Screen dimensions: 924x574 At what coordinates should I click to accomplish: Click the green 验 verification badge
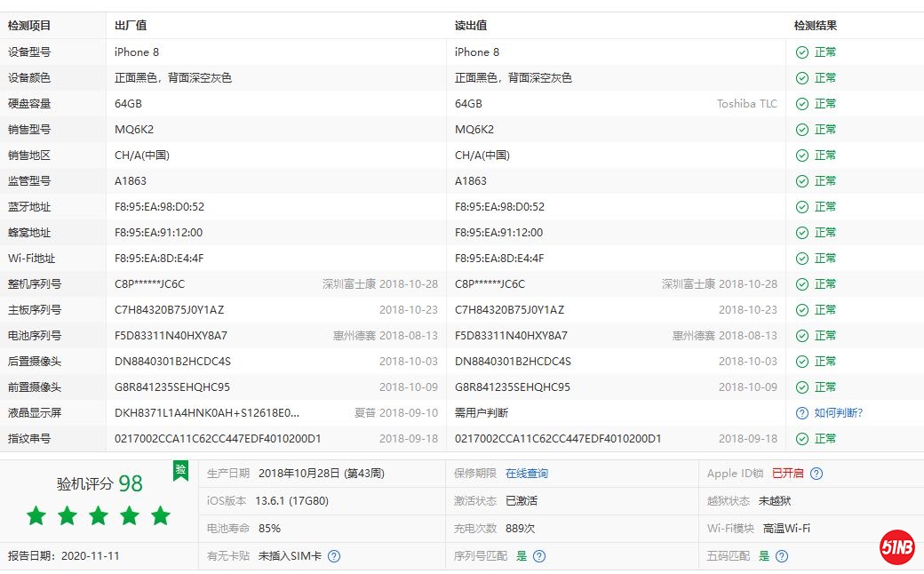pyautogui.click(x=180, y=470)
